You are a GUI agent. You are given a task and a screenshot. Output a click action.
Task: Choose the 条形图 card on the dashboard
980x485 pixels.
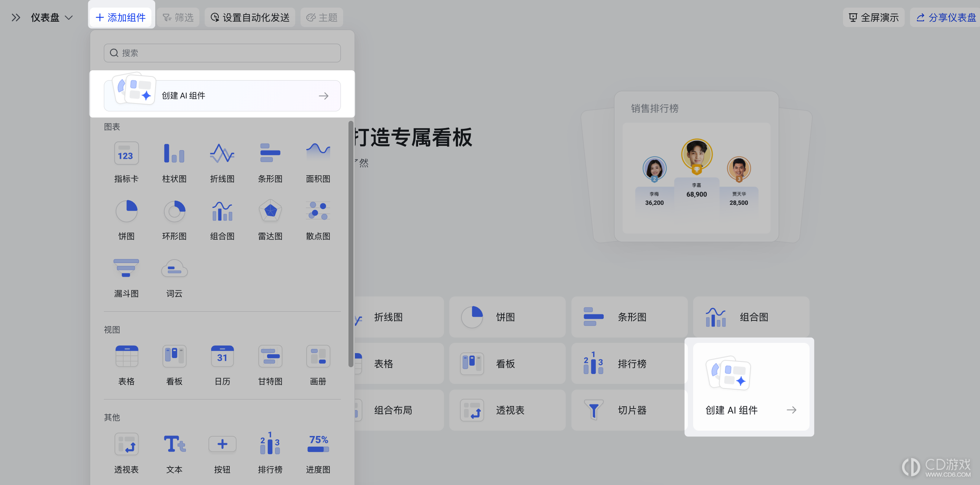point(629,317)
